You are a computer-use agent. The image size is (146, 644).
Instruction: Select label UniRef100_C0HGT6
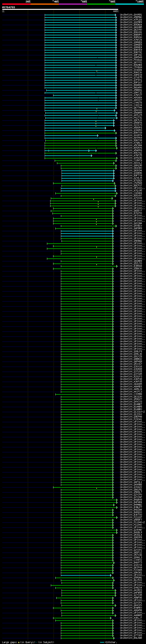131,103
